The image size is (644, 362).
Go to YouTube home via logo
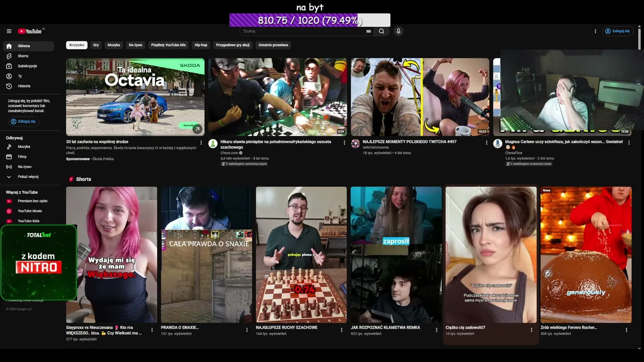point(31,31)
